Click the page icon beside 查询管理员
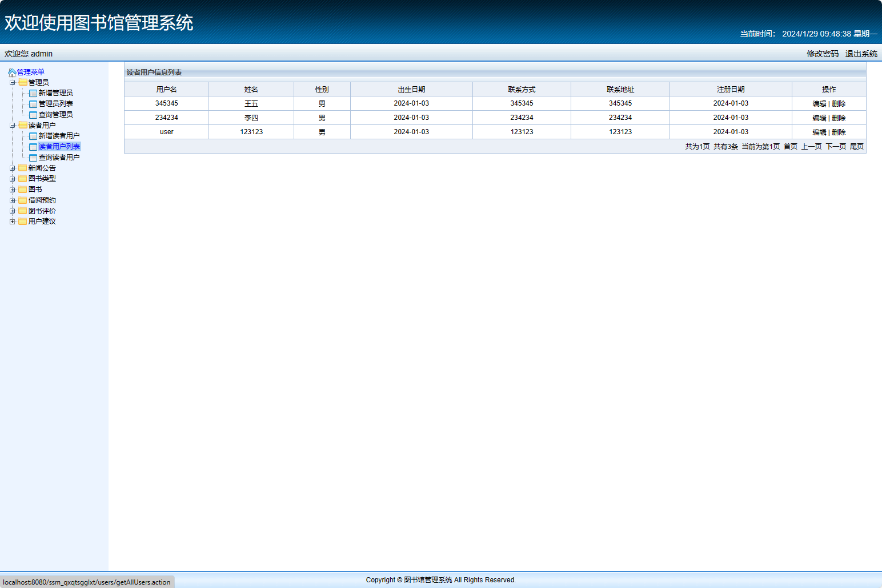Image resolution: width=882 pixels, height=588 pixels. click(33, 115)
